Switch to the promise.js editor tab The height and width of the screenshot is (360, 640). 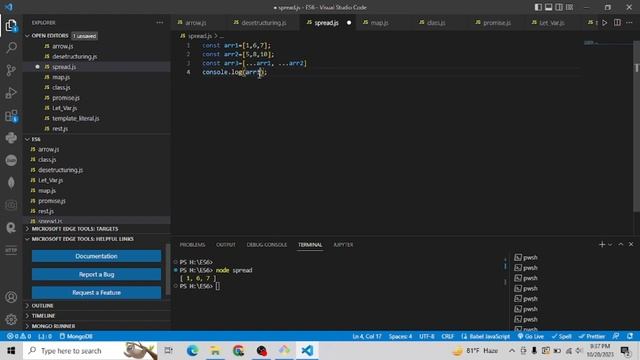click(x=497, y=23)
